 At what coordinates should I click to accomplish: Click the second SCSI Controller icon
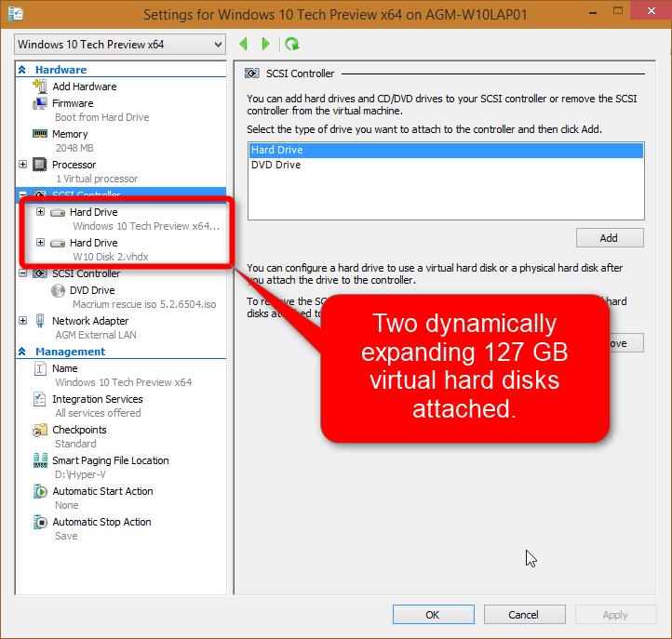[x=40, y=273]
